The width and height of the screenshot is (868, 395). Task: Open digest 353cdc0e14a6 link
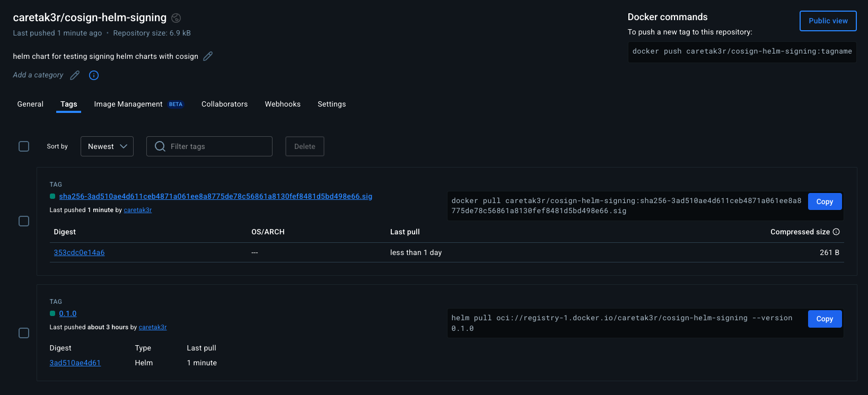[79, 252]
